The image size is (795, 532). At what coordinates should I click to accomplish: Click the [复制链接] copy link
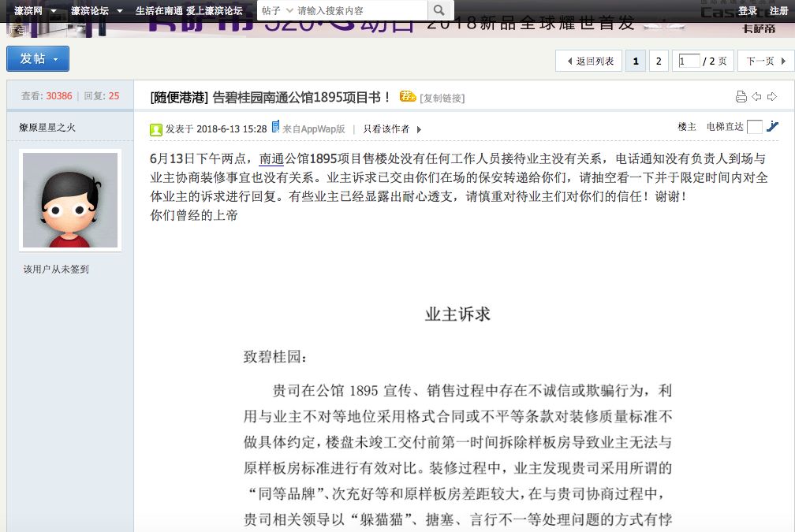(442, 98)
